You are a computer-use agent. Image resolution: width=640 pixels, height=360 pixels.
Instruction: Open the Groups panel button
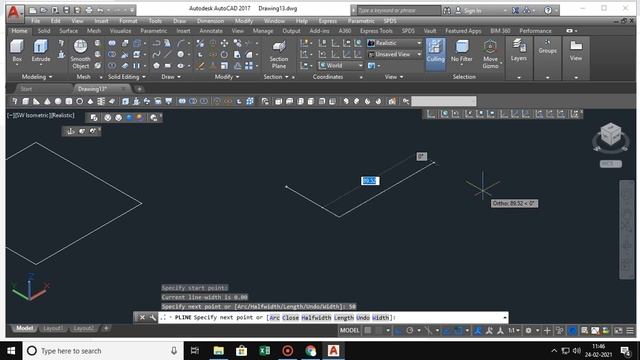tap(547, 47)
